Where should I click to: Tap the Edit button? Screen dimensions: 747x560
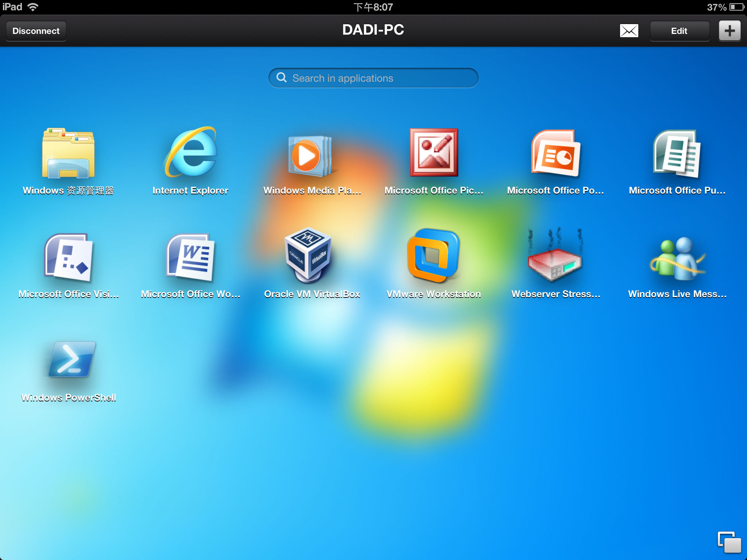pyautogui.click(x=679, y=31)
